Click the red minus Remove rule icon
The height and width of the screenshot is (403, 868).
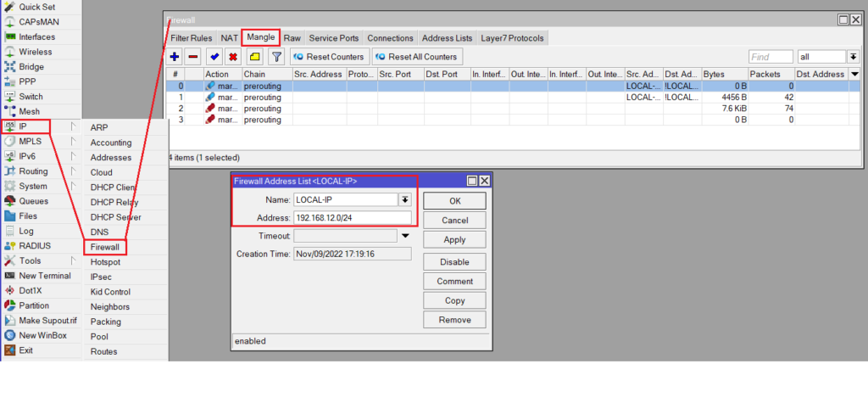point(193,57)
